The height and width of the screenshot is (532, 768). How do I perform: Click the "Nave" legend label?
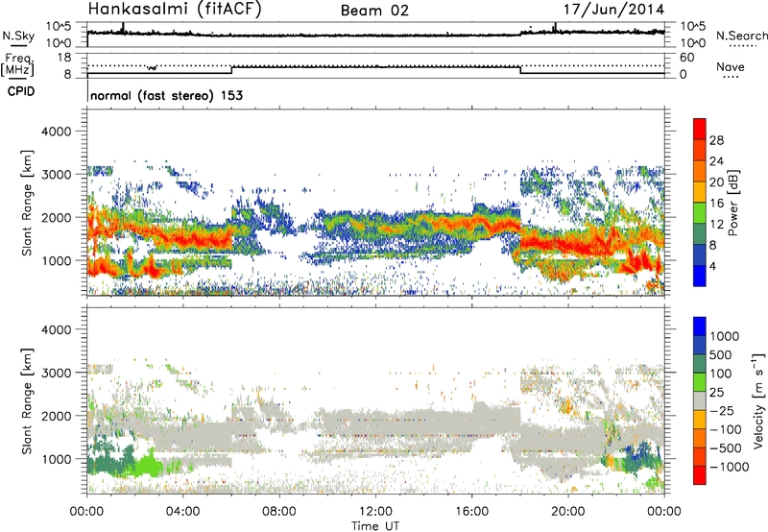(x=731, y=66)
